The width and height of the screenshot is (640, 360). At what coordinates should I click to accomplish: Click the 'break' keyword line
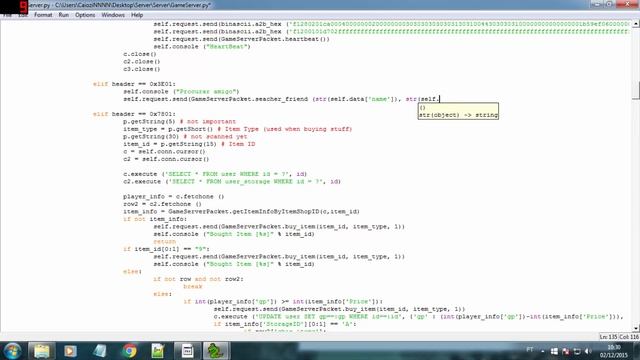(x=192, y=287)
